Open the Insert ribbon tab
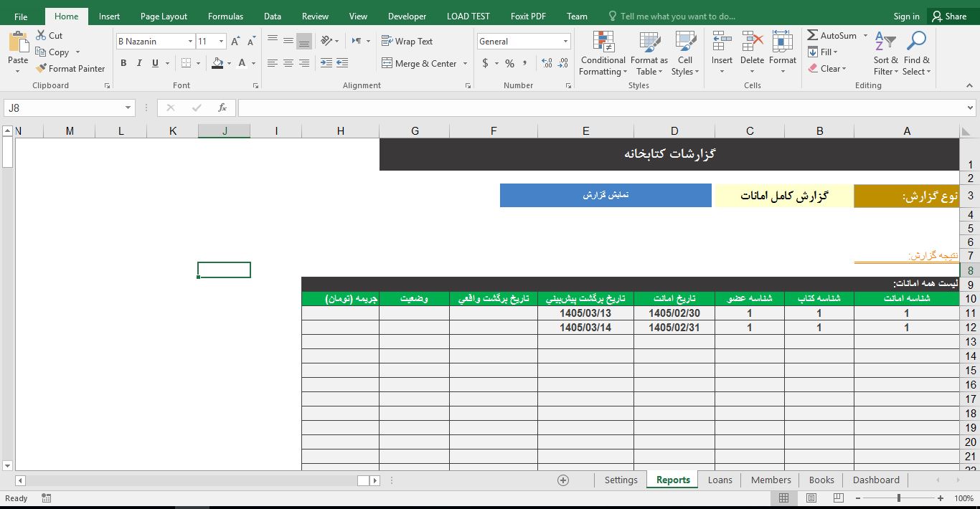Screen dimensions: 980x509 [x=109, y=16]
